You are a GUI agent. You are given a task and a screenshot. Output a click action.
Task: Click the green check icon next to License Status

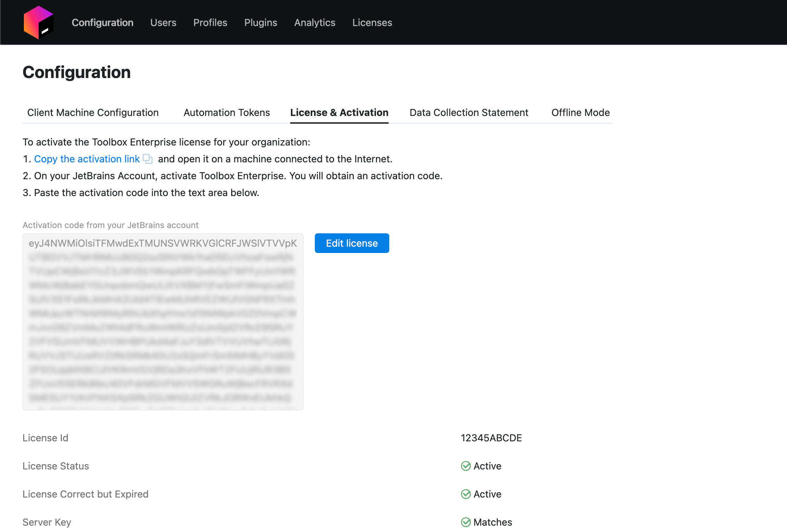(466, 466)
